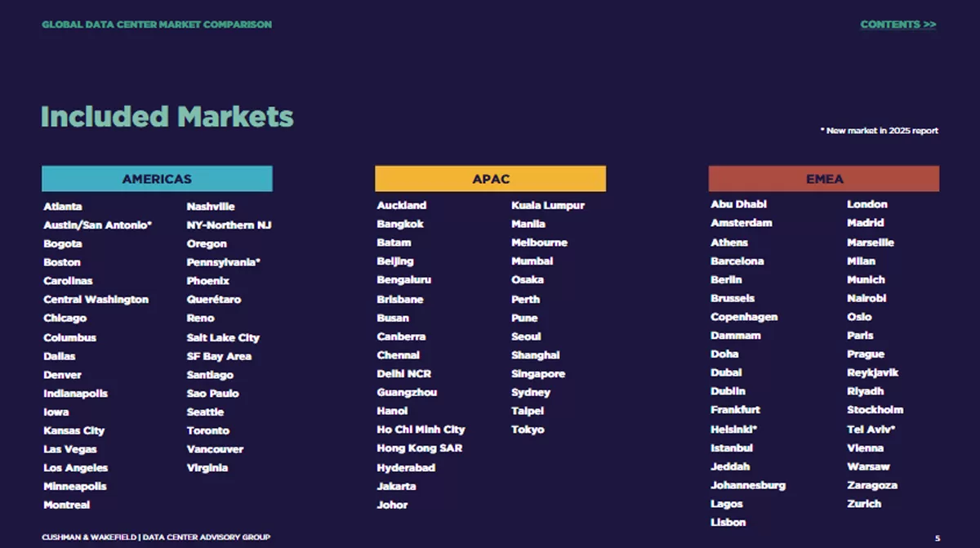Click Pennsylvania* in the Americas column

click(x=224, y=262)
